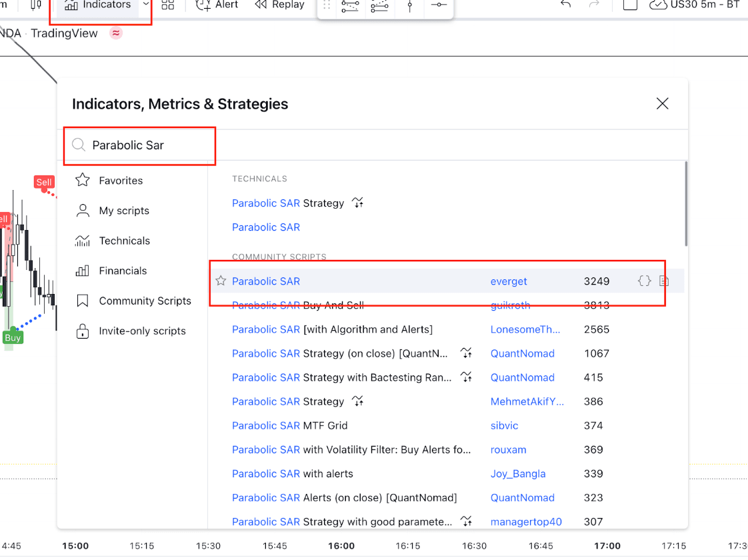The image size is (748, 560).
Task: Add Parabolic SAR by everget
Action: click(x=266, y=281)
